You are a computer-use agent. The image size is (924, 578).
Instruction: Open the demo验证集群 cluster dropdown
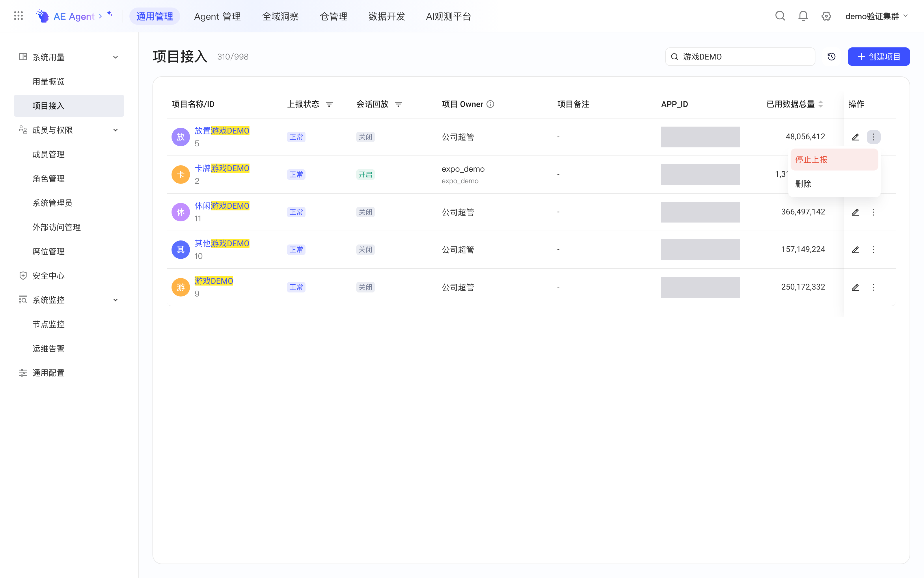click(876, 16)
